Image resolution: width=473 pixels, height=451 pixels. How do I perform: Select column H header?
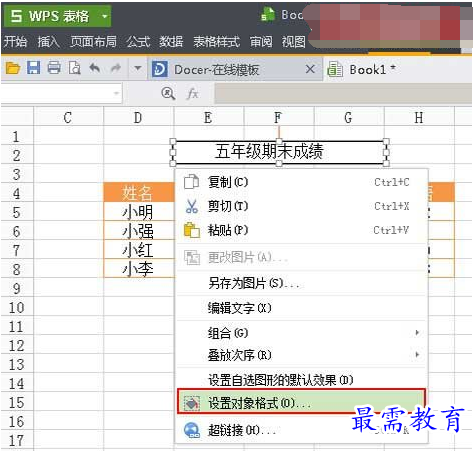point(419,118)
